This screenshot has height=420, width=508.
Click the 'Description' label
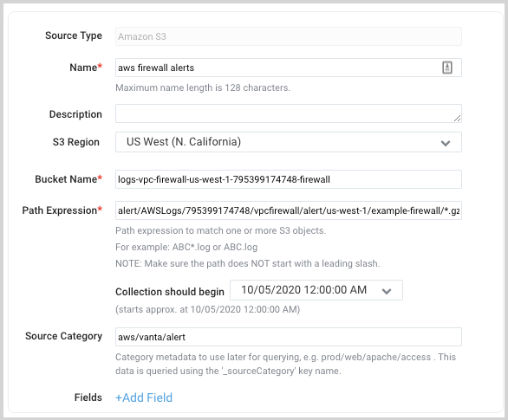click(75, 114)
